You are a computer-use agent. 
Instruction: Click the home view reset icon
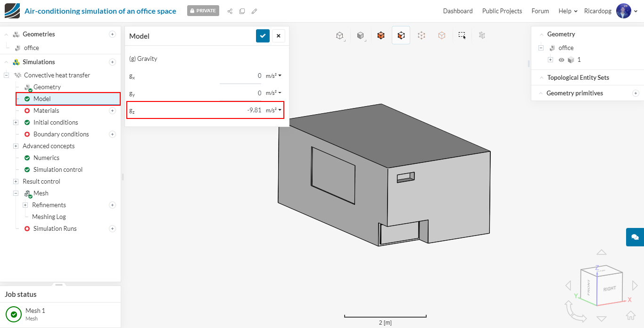click(630, 315)
